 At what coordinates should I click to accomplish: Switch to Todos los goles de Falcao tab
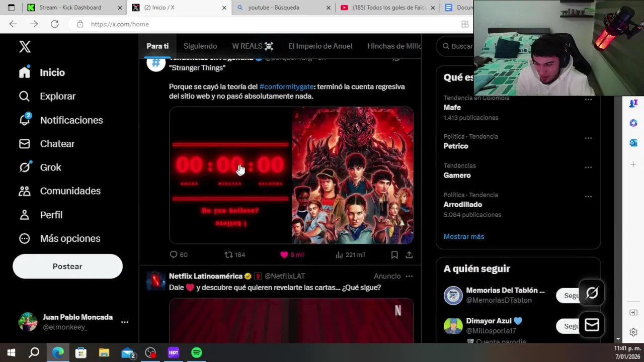coord(387,8)
